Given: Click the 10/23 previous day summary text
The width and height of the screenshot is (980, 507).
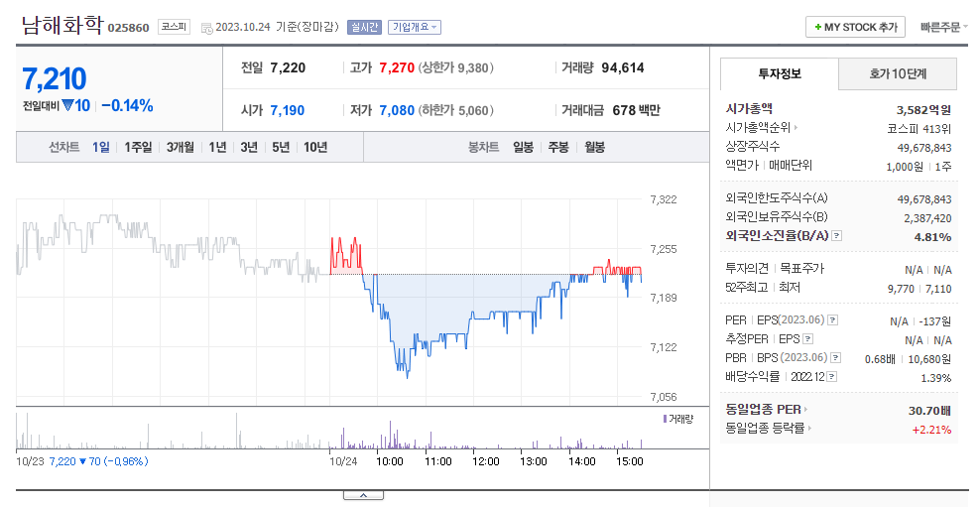Looking at the screenshot, I should [x=82, y=461].
